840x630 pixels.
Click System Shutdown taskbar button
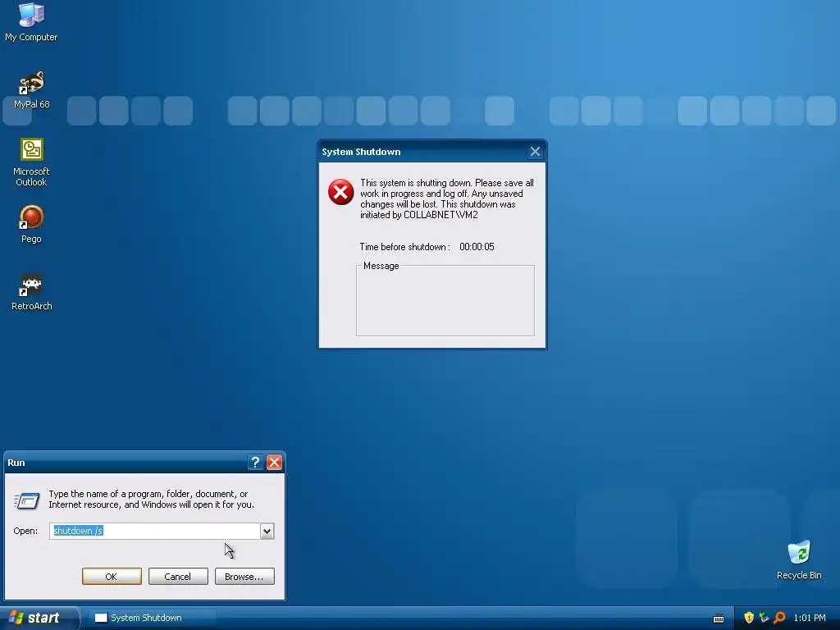[x=152, y=618]
